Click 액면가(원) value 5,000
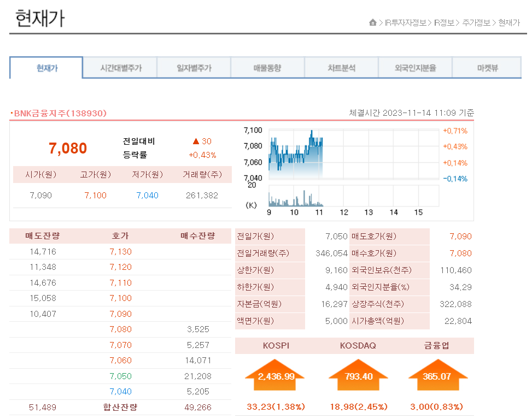Image resolution: width=532 pixels, height=419 pixels. tap(336, 321)
